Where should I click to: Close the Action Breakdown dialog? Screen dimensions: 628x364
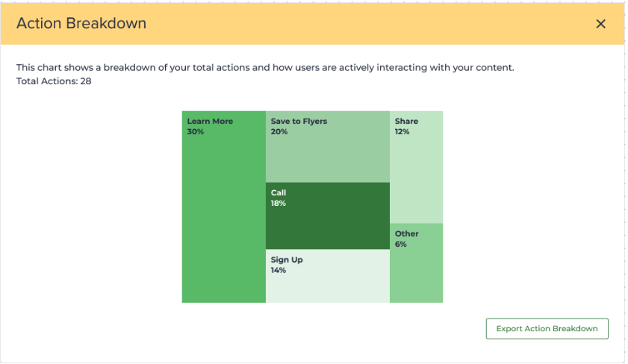tap(600, 24)
